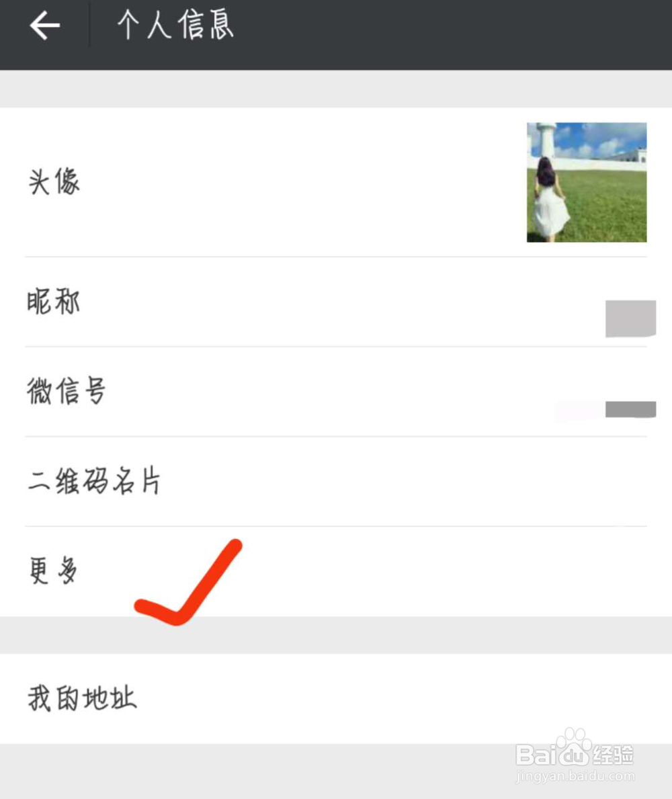Click the red checkmark annotation

[x=189, y=582]
